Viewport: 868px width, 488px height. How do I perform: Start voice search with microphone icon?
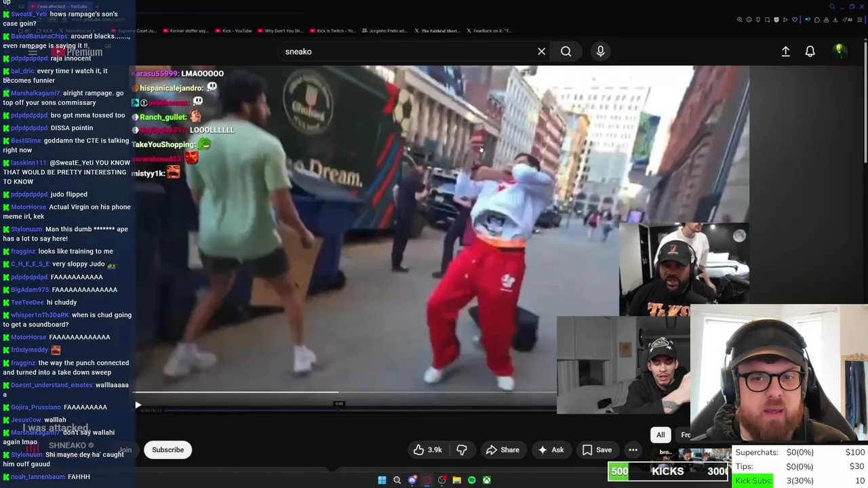(x=600, y=52)
